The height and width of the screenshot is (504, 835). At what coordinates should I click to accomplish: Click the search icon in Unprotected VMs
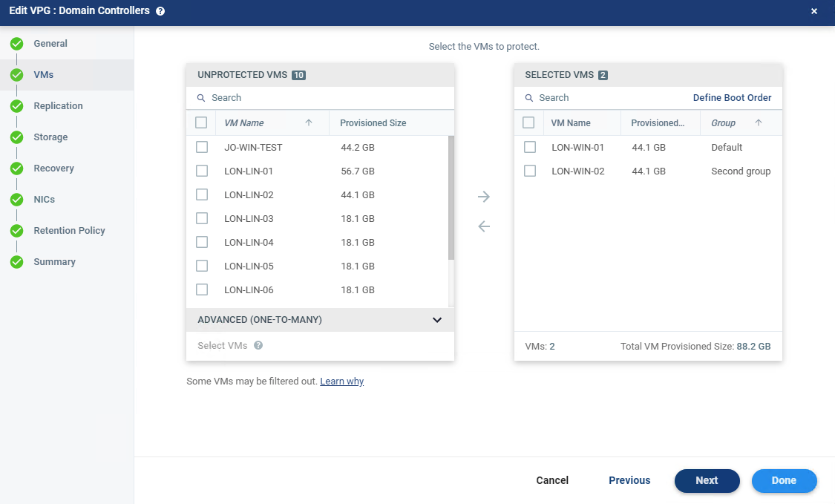(x=201, y=98)
